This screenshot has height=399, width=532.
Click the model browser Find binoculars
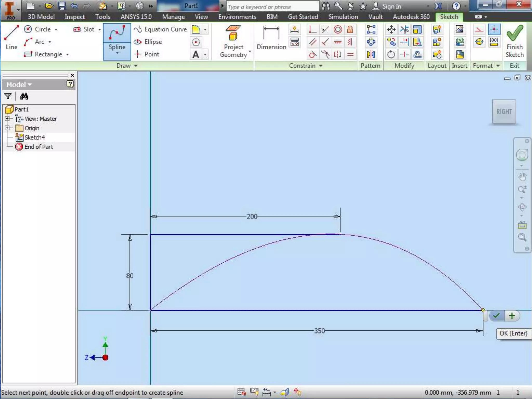pyautogui.click(x=24, y=96)
